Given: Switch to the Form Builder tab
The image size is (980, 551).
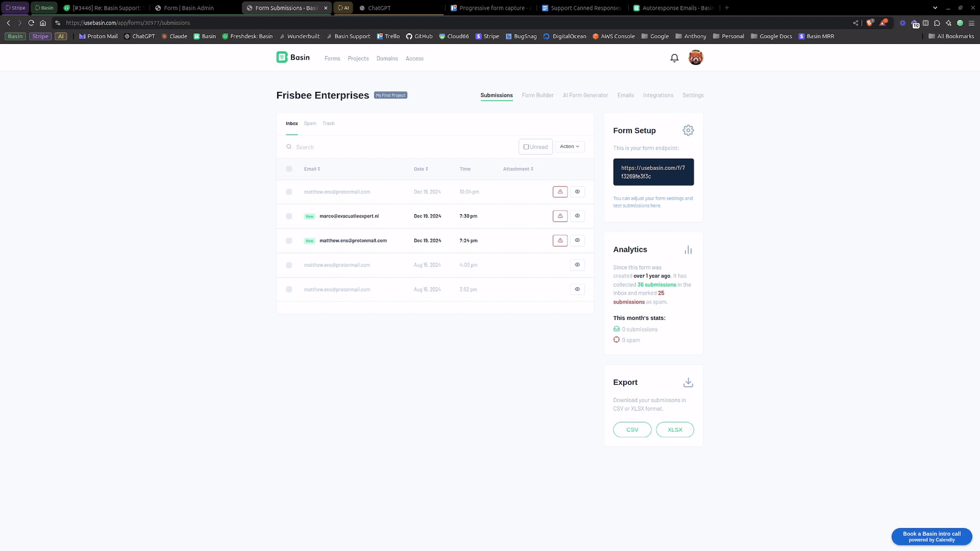Looking at the screenshot, I should tap(538, 95).
